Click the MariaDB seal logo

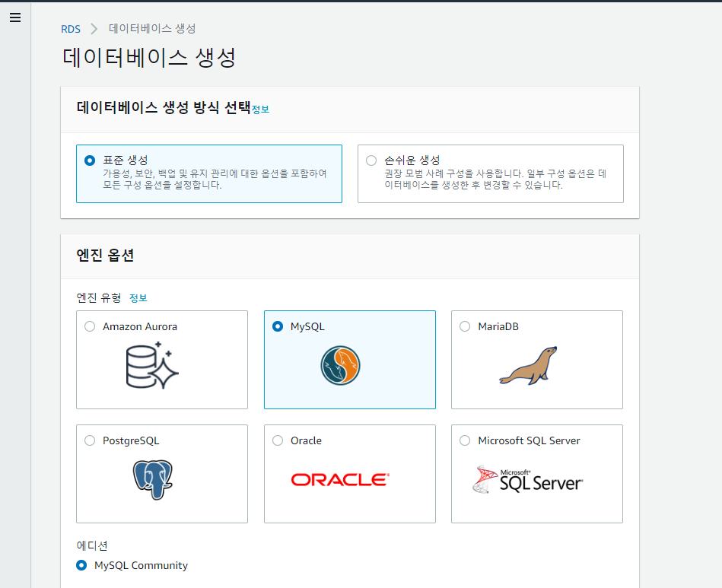click(x=528, y=366)
